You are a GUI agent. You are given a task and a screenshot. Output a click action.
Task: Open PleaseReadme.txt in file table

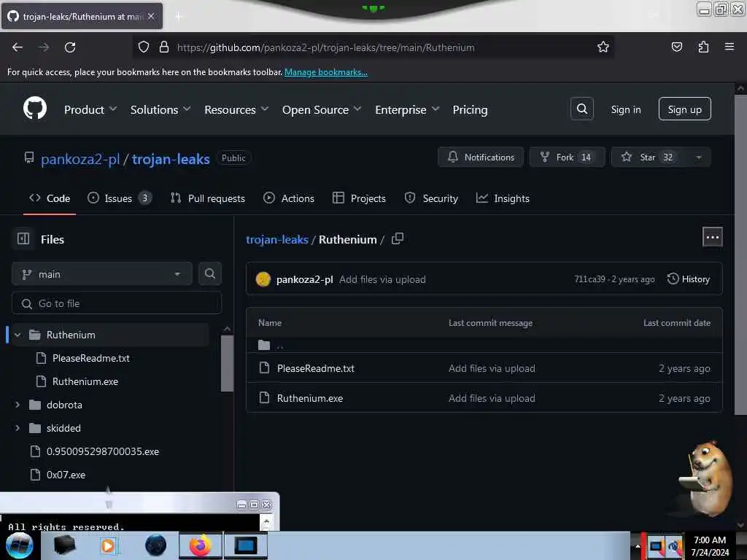tap(315, 368)
